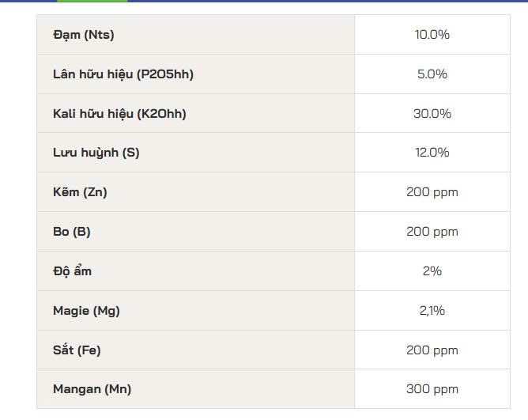The image size is (528, 420).
Task: Select the Magie (Mg) row label
Action: 86,311
